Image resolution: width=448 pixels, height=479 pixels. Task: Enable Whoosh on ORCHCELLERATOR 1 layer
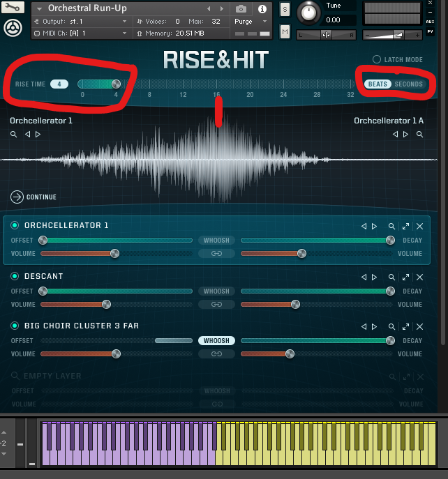point(216,240)
